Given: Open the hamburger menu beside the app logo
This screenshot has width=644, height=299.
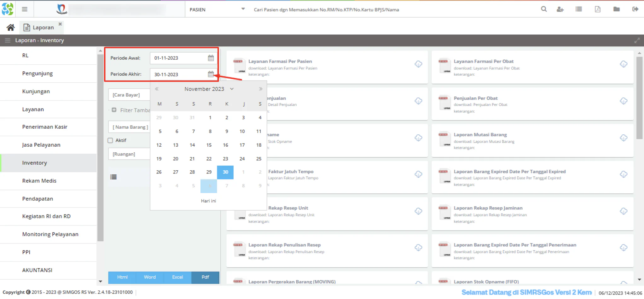Looking at the screenshot, I should [x=25, y=9].
